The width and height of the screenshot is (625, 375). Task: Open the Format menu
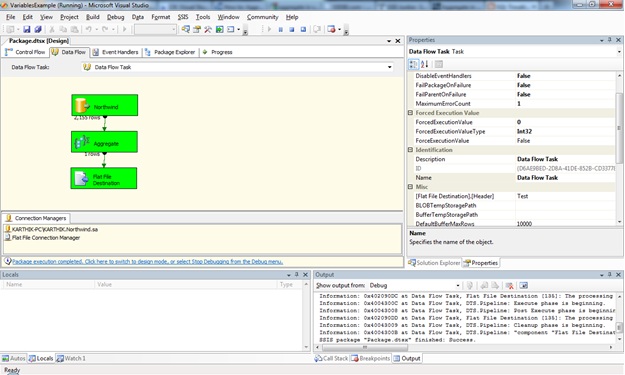click(x=161, y=17)
